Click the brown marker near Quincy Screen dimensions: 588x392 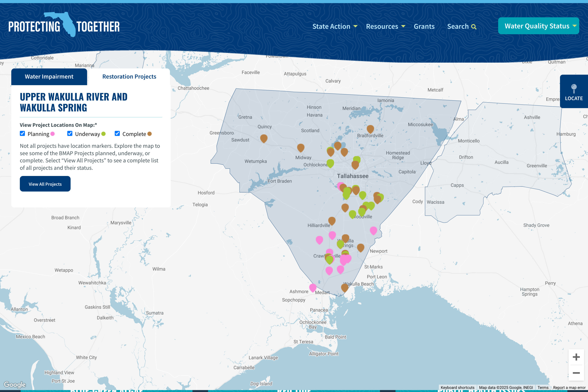(x=264, y=138)
